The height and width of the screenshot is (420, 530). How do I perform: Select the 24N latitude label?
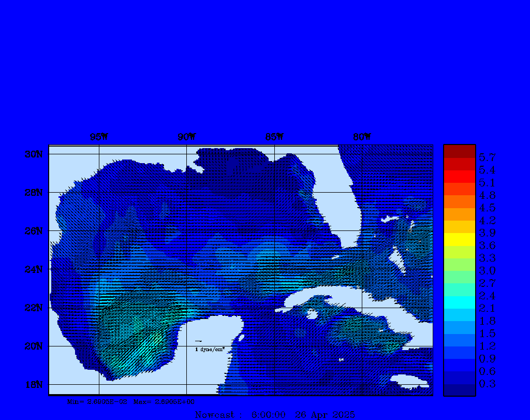coord(35,269)
